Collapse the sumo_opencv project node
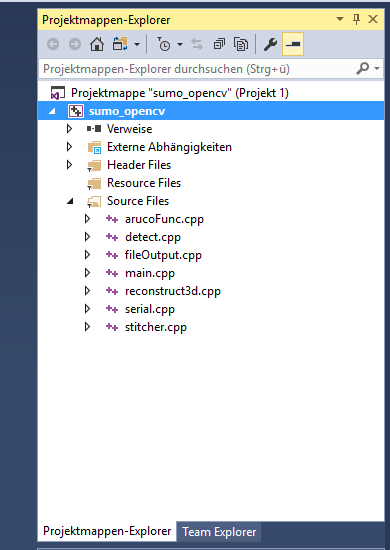This screenshot has width=390, height=550. (x=52, y=111)
